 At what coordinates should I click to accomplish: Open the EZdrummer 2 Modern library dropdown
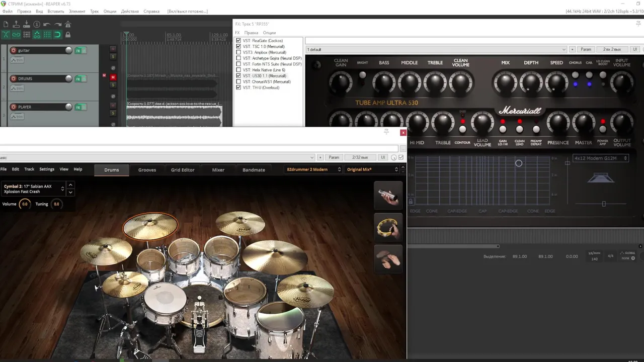click(x=314, y=169)
